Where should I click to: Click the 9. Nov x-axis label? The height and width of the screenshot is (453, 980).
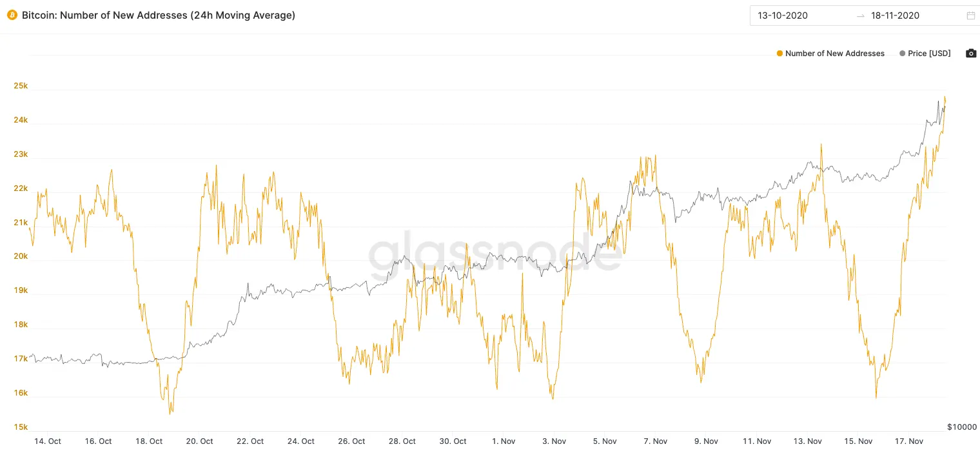click(x=706, y=441)
